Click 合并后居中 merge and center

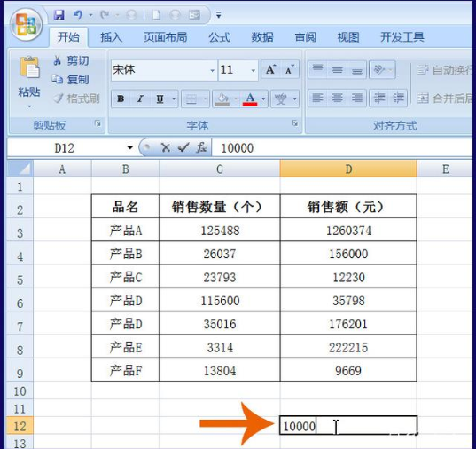(444, 98)
